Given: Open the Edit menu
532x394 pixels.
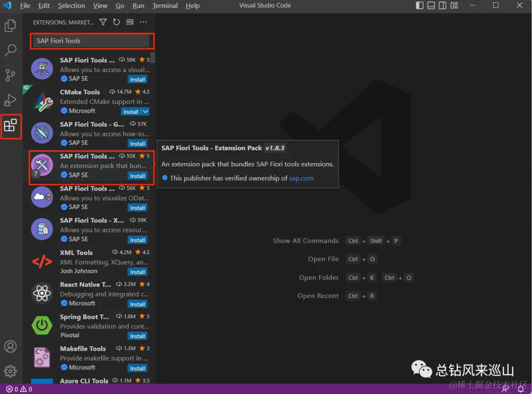Looking at the screenshot, I should [x=44, y=5].
